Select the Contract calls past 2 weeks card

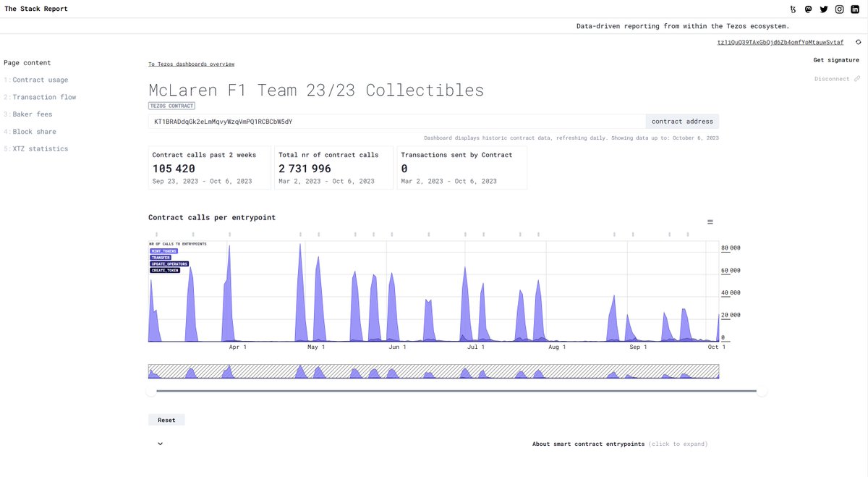click(x=210, y=167)
